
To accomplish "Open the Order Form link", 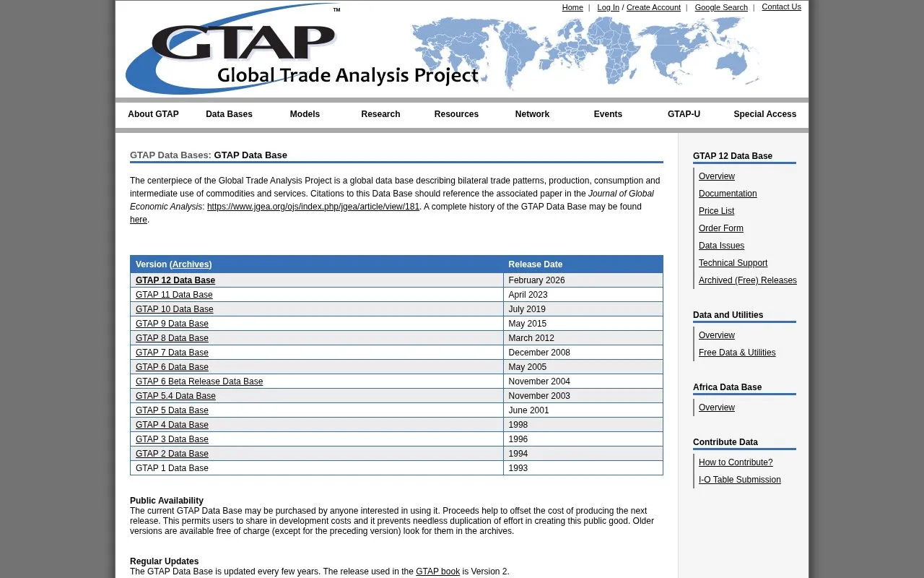I will pos(721,228).
